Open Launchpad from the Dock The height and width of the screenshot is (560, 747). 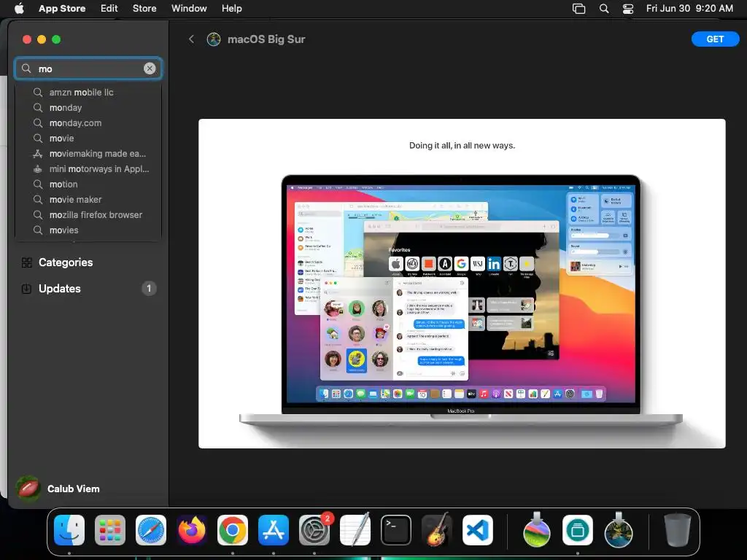(110, 530)
